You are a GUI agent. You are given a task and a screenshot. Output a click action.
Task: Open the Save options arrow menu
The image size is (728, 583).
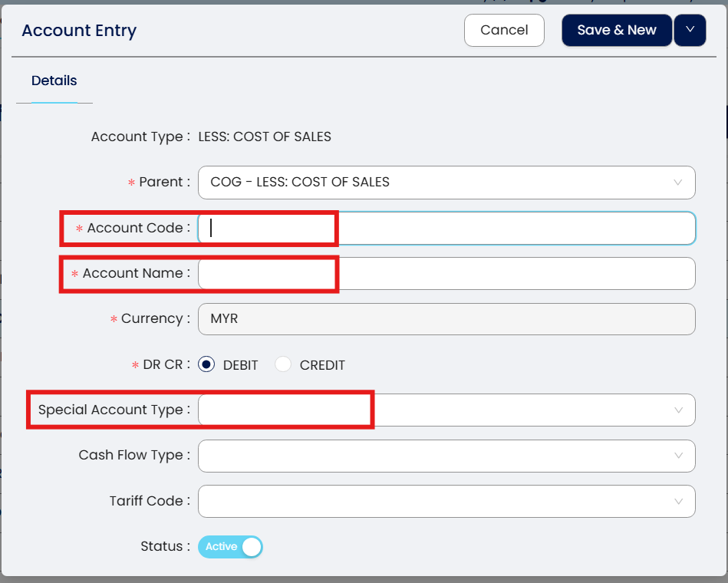(690, 31)
